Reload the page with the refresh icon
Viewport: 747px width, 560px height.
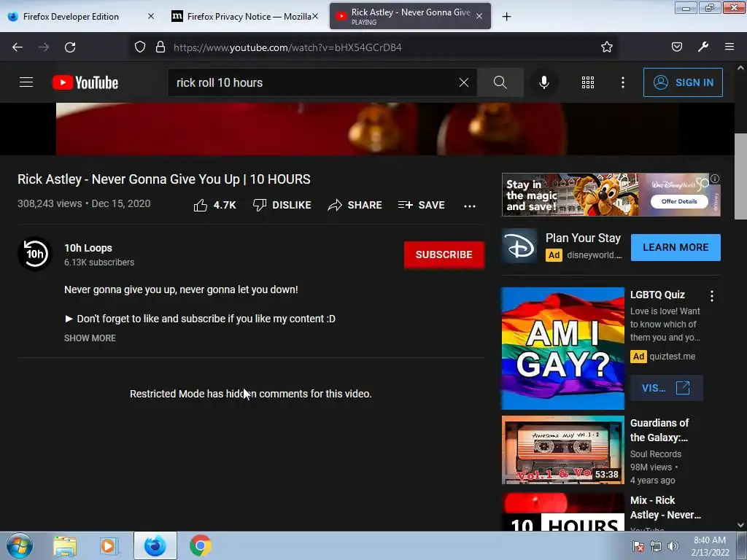[70, 47]
